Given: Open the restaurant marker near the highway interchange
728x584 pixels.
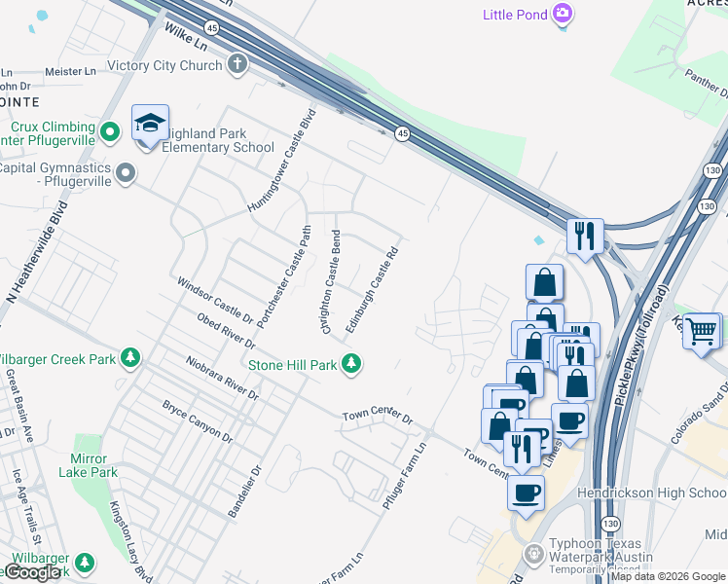Looking at the screenshot, I should pos(585,237).
